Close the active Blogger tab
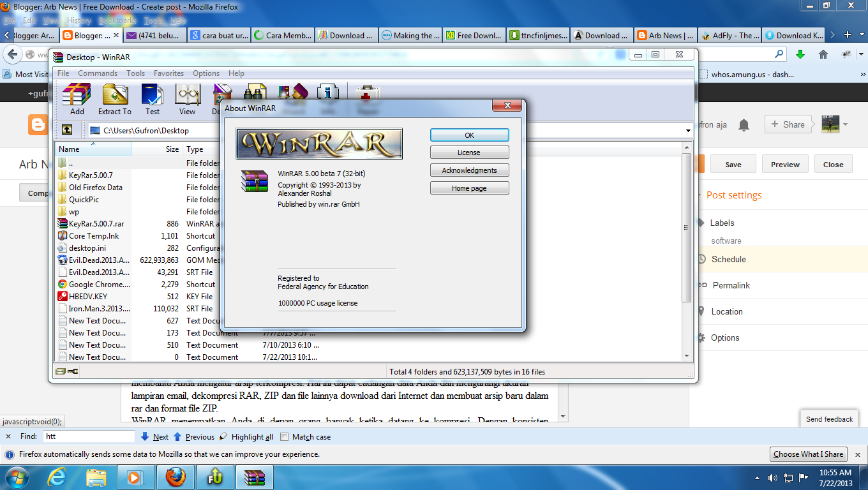This screenshot has height=490, width=868. [116, 35]
